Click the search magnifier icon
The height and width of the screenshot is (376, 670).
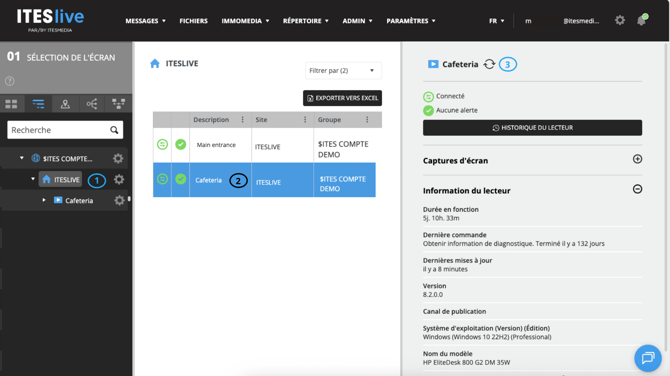(x=114, y=130)
